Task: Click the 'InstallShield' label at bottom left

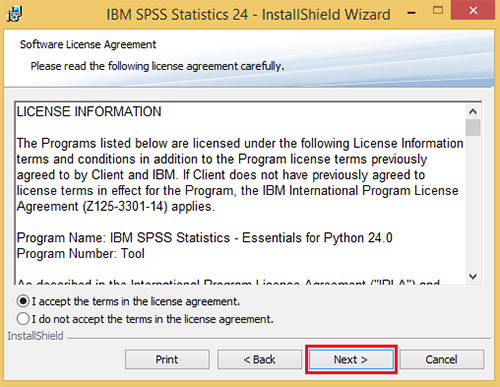Action: click(x=35, y=336)
